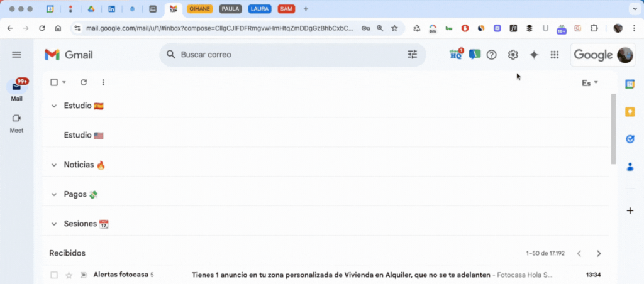The width and height of the screenshot is (644, 284).
Task: Click the address bar URL
Action: [x=219, y=28]
